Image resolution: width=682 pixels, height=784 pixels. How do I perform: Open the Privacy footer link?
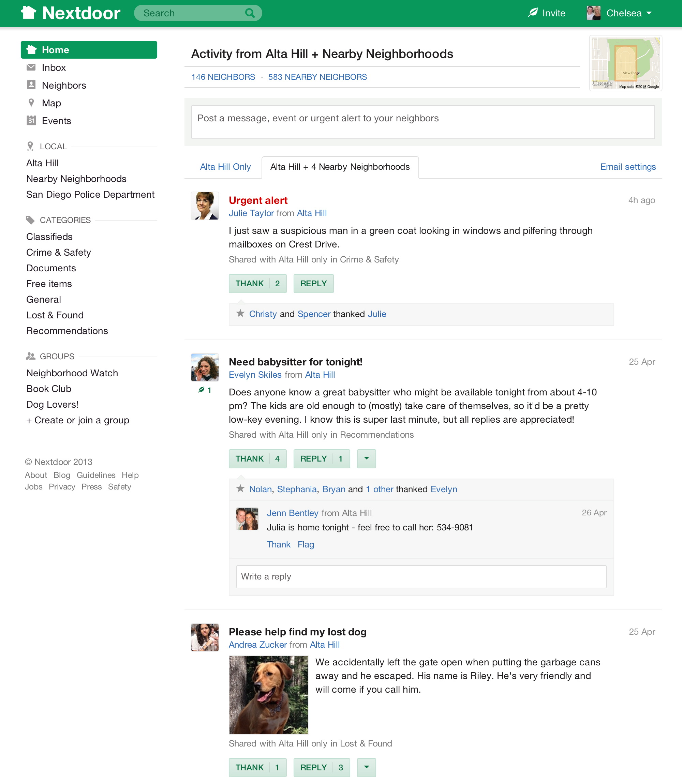tap(62, 486)
